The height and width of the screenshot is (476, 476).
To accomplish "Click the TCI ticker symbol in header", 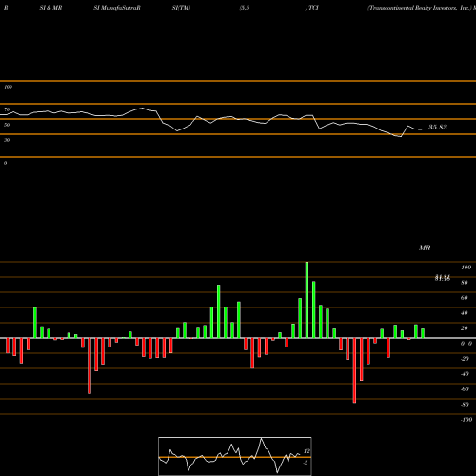I will 313,8.
